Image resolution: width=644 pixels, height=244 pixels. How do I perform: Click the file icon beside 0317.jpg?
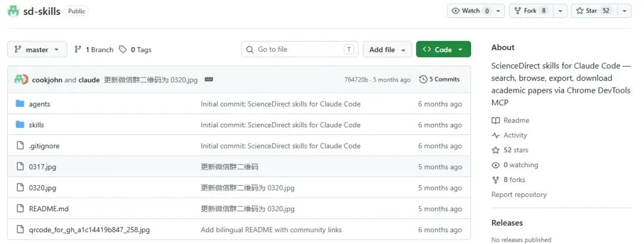[x=20, y=167]
